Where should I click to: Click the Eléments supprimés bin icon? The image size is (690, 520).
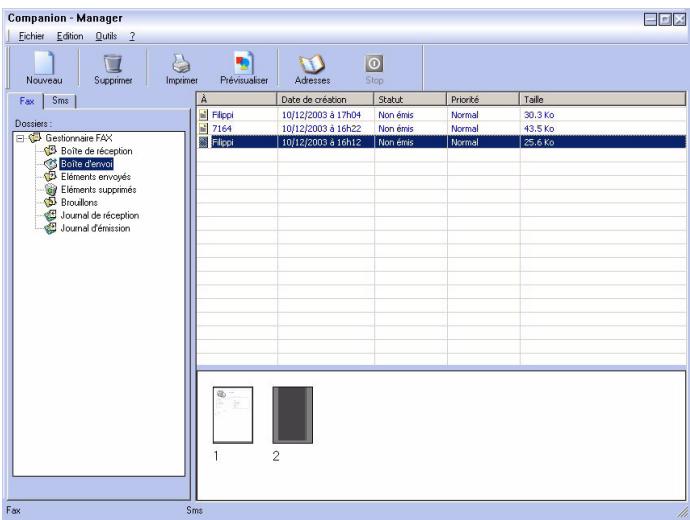(x=51, y=190)
